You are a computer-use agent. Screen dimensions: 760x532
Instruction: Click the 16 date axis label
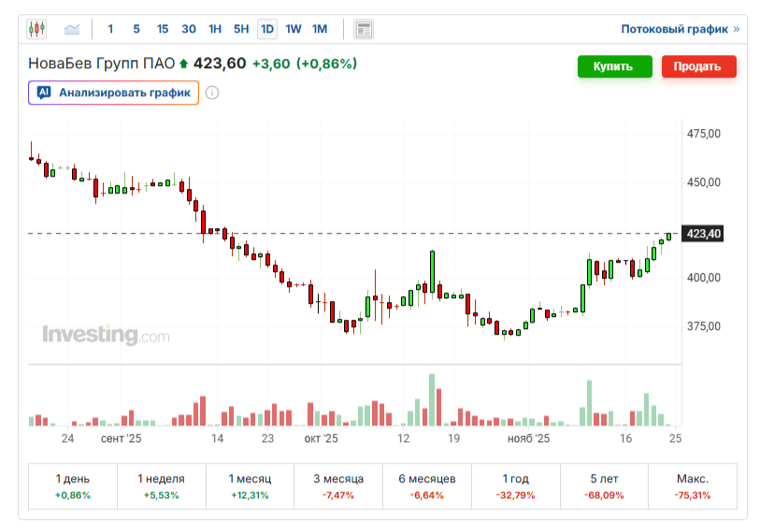[x=625, y=439]
